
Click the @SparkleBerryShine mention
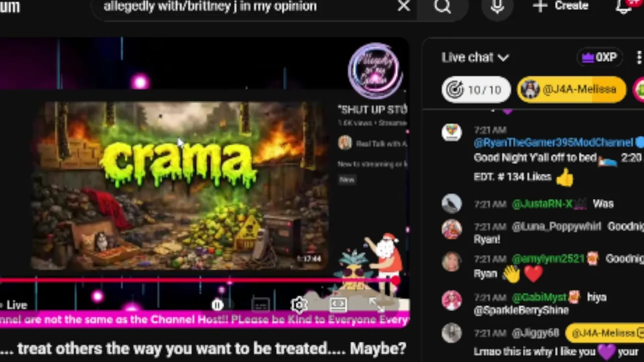tap(521, 311)
